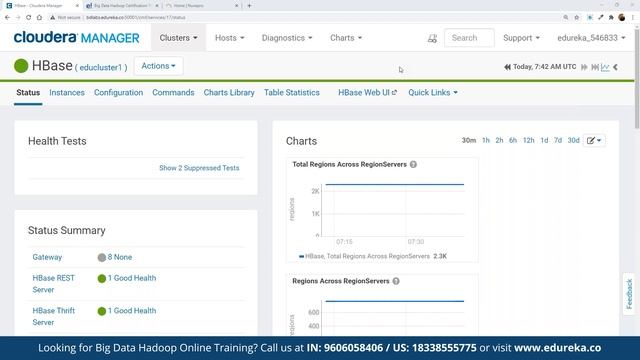Expand the Quick Links dropdown
640x360 pixels.
[x=433, y=93]
